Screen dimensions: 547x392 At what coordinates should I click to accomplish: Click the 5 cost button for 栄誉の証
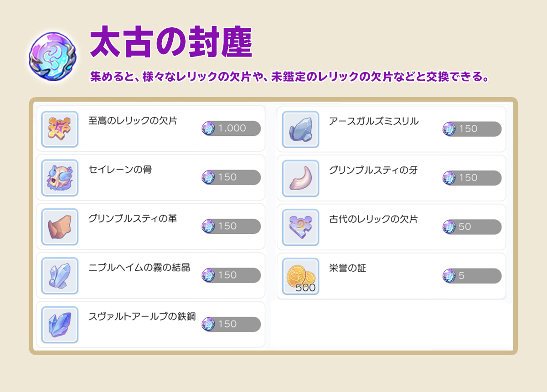472,276
